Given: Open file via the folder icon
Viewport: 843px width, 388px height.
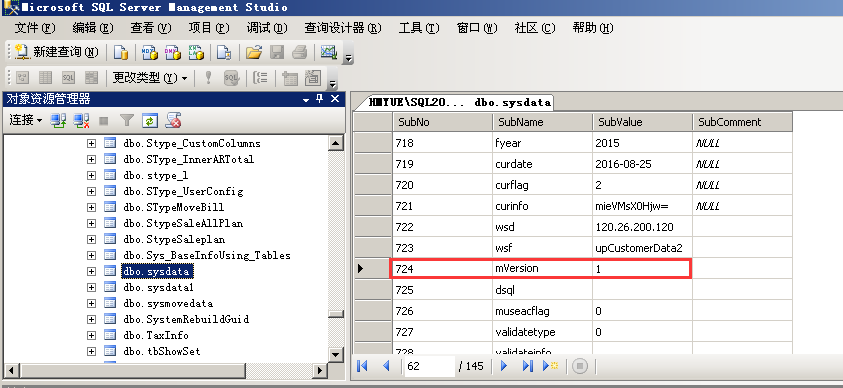Looking at the screenshot, I should pyautogui.click(x=254, y=52).
